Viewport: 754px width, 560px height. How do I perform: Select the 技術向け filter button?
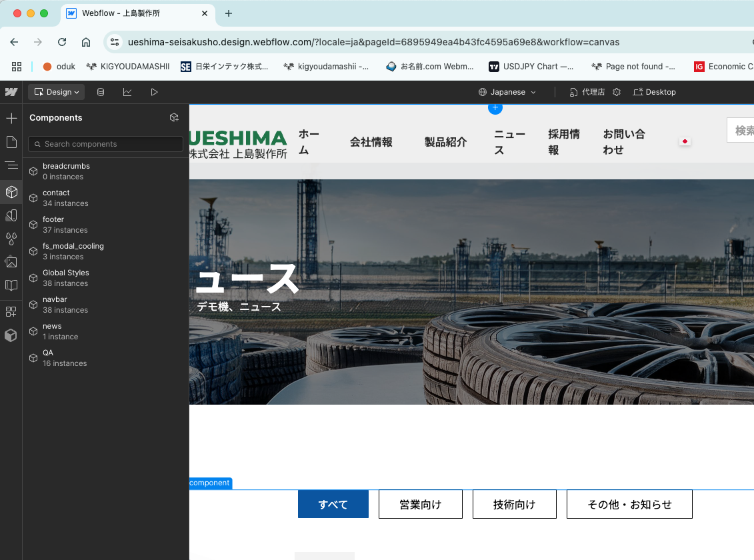[x=515, y=504]
